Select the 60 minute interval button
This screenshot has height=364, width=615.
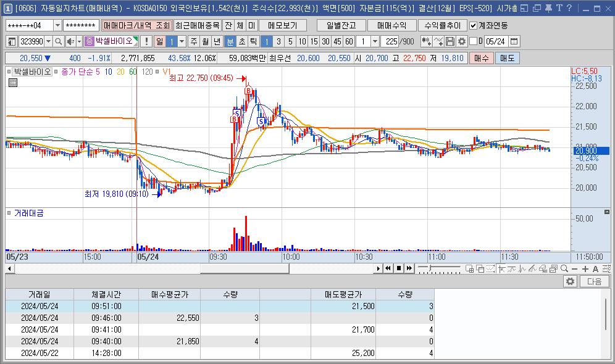[x=349, y=41]
